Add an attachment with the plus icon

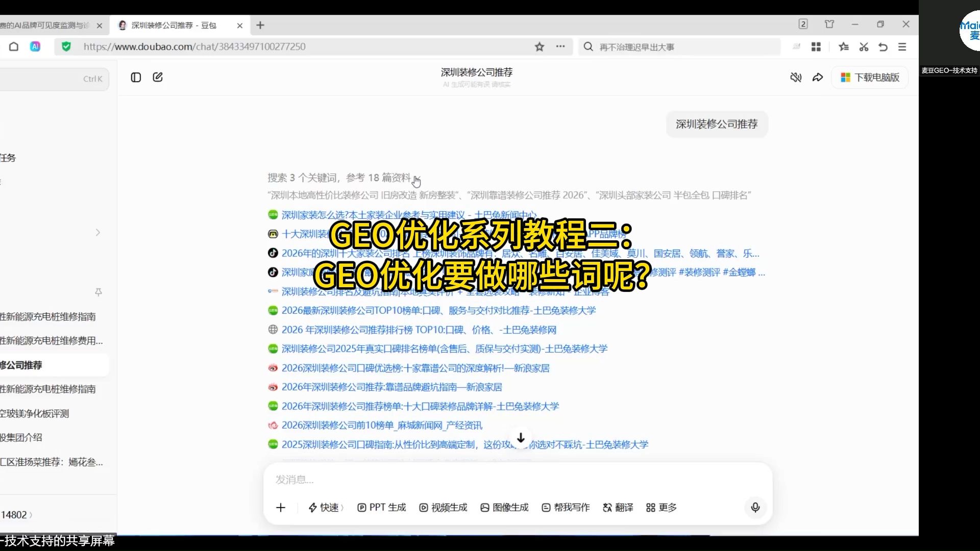tap(281, 508)
